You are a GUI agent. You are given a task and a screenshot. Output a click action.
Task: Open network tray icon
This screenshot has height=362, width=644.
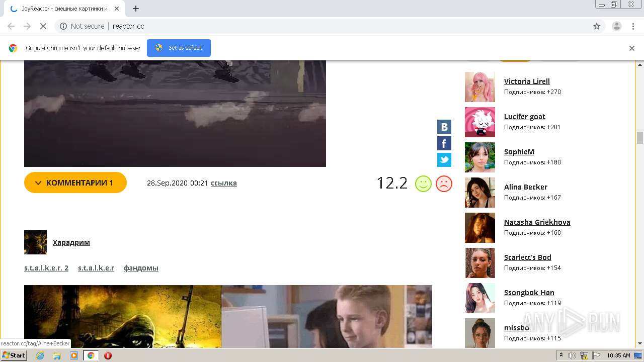[584, 355]
